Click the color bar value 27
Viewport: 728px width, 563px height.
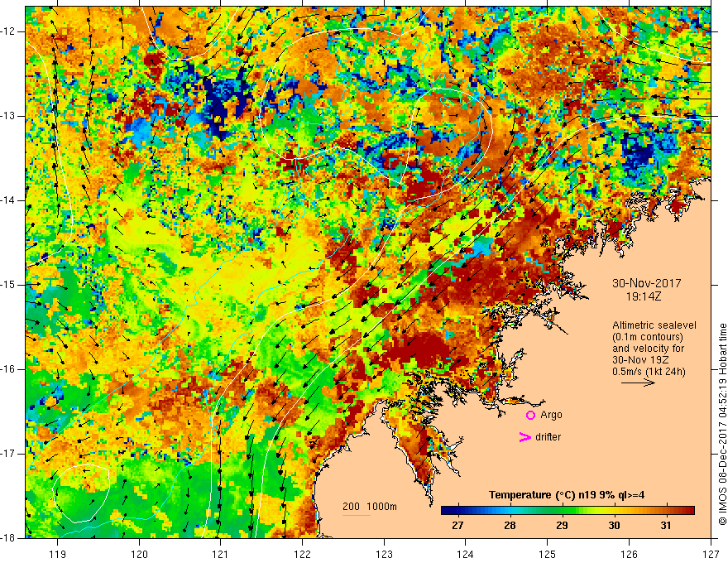[x=457, y=526]
